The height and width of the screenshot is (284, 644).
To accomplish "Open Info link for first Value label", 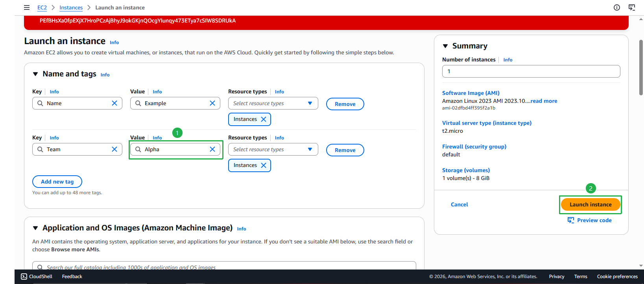I will (157, 92).
